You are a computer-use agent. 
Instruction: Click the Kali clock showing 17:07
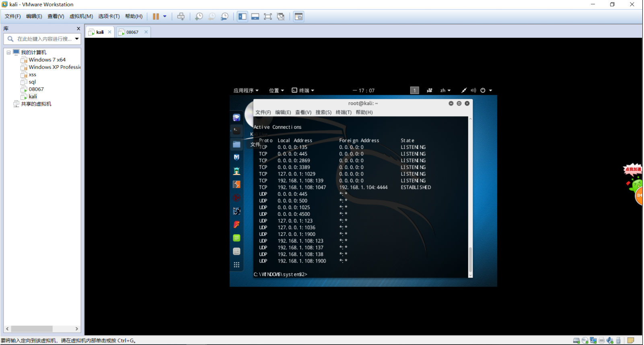tap(364, 91)
